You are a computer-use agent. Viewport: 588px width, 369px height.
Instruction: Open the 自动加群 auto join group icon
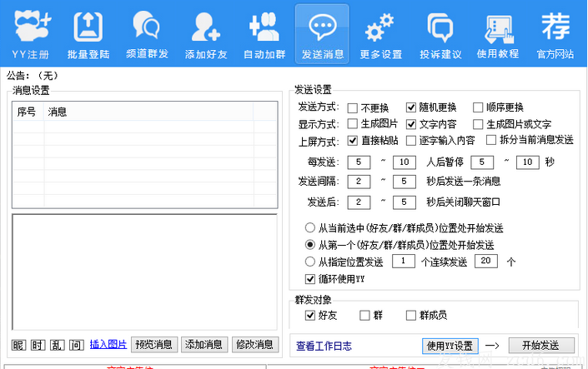click(264, 34)
